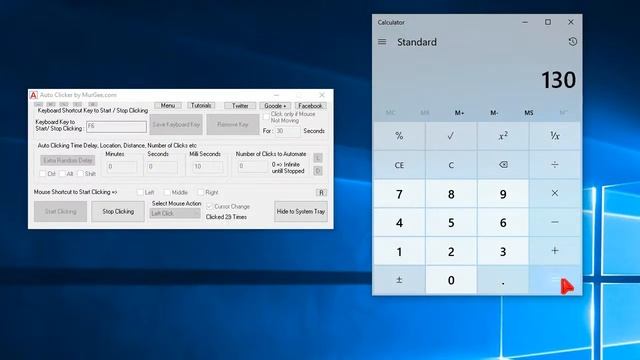640x360 pixels.
Task: Click Extra Random Delay button
Action: coord(68,160)
